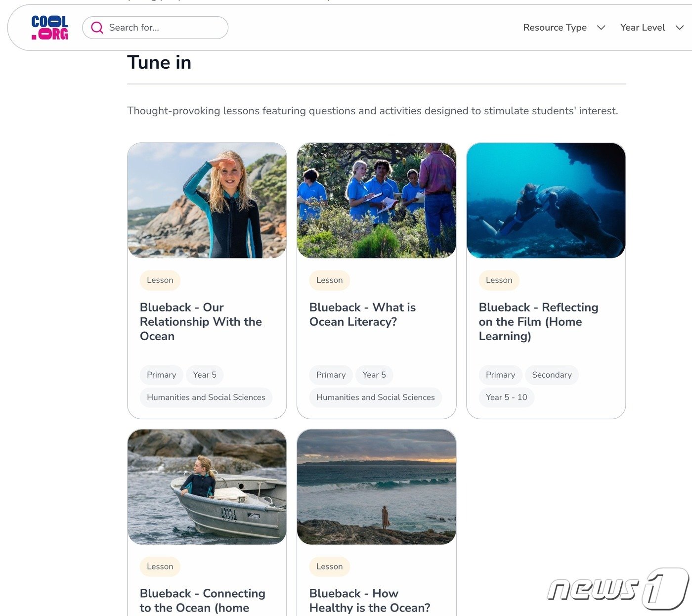Open the sunset ocean coastline thumbnail
Screen dimensions: 692x616
pos(376,487)
